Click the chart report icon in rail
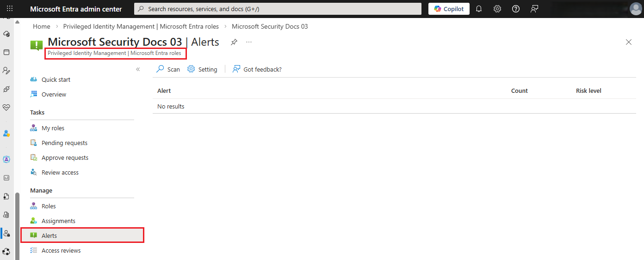The height and width of the screenshot is (260, 644). tap(6, 177)
